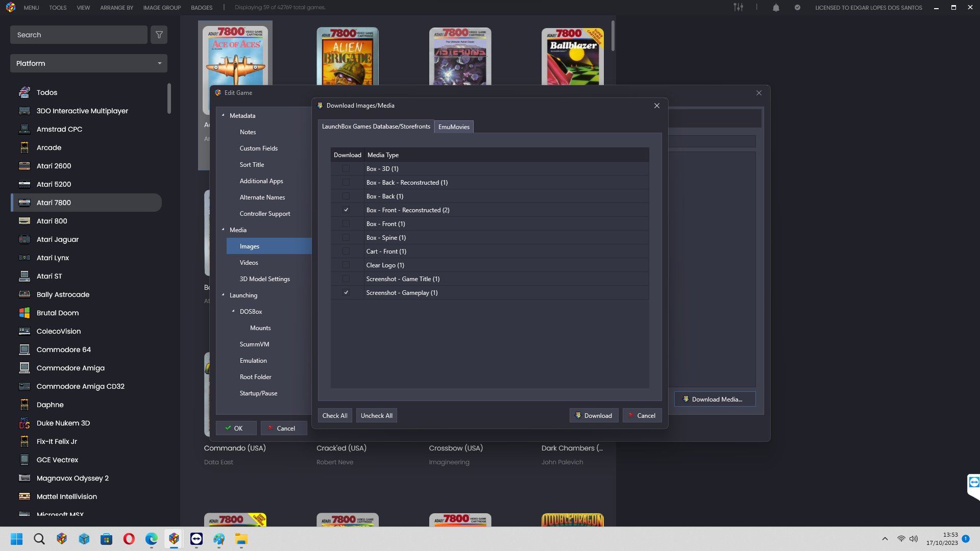Open File Explorer from taskbar
980x551 pixels.
(x=241, y=539)
